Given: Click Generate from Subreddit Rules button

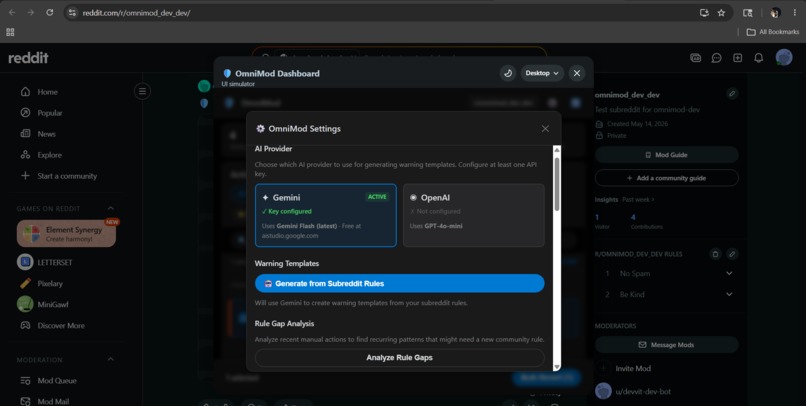Looking at the screenshot, I should [x=399, y=284].
